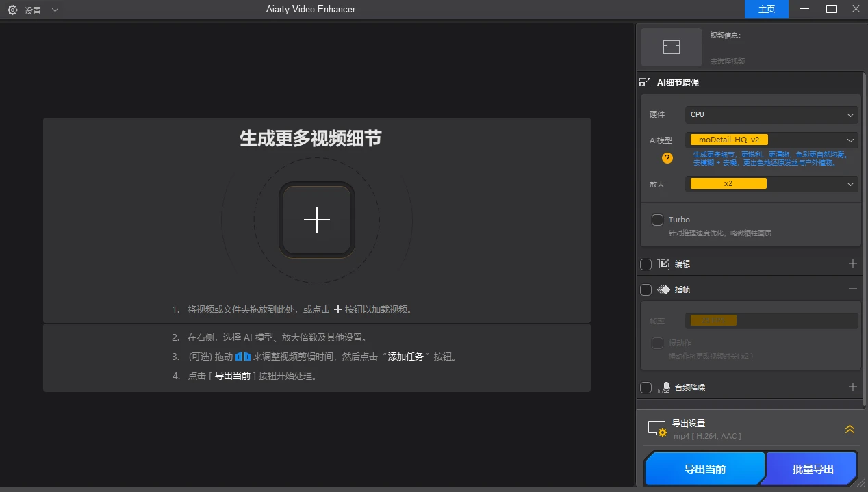Open the 硬件 CPU dropdown
Image resolution: width=868 pixels, height=492 pixels.
pyautogui.click(x=771, y=114)
